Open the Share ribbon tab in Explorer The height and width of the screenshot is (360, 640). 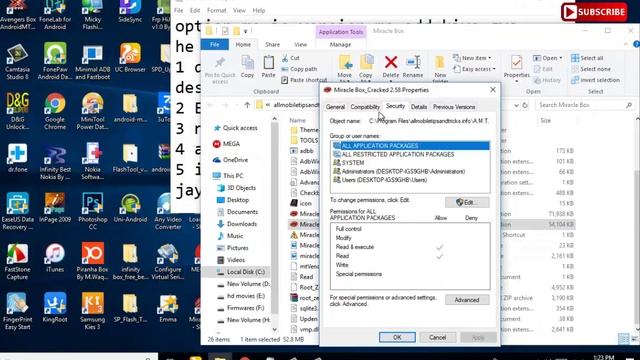coord(272,44)
